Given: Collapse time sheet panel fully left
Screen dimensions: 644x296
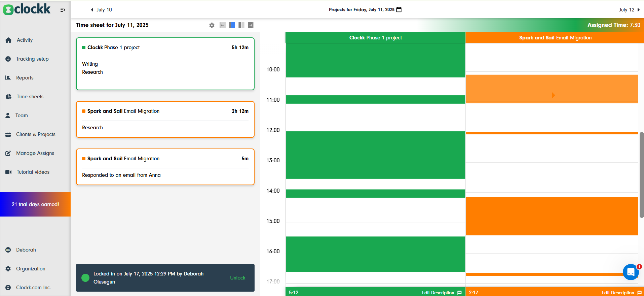Looking at the screenshot, I should [222, 25].
